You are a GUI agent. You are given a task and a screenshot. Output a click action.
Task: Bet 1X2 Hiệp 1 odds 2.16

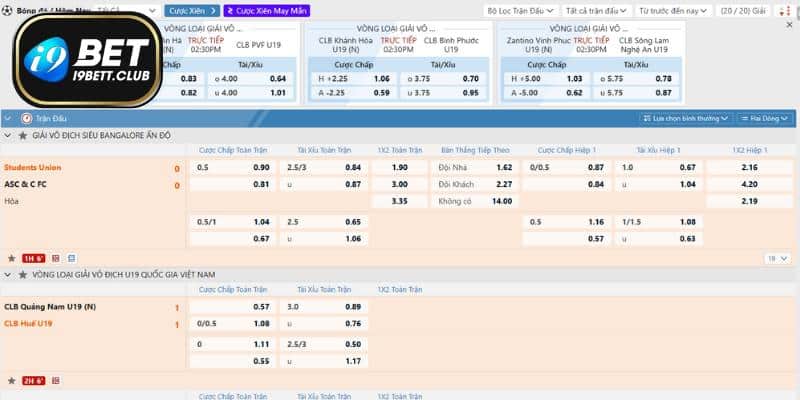(749, 167)
